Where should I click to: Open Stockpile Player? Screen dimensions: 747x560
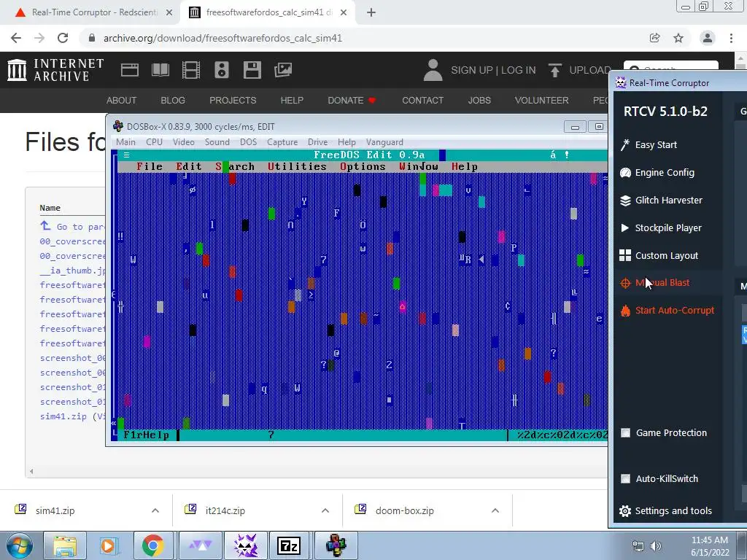(661, 227)
